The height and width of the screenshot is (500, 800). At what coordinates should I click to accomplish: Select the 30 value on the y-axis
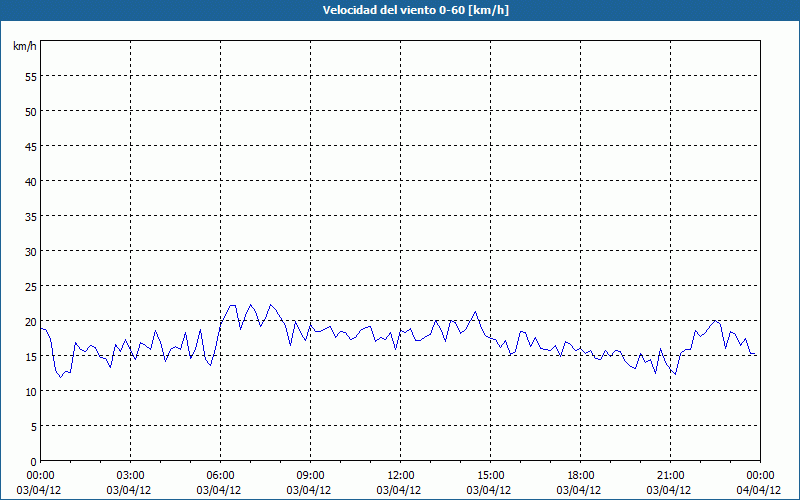coord(31,252)
